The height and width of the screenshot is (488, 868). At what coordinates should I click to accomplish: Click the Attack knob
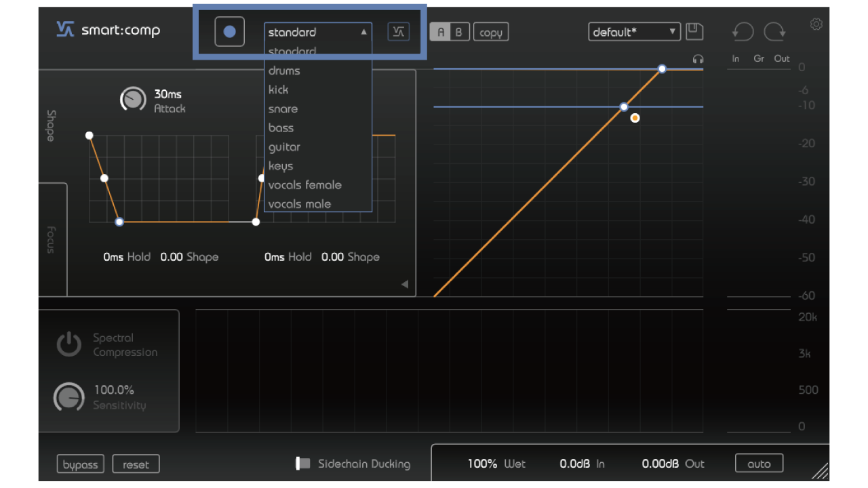(x=133, y=100)
